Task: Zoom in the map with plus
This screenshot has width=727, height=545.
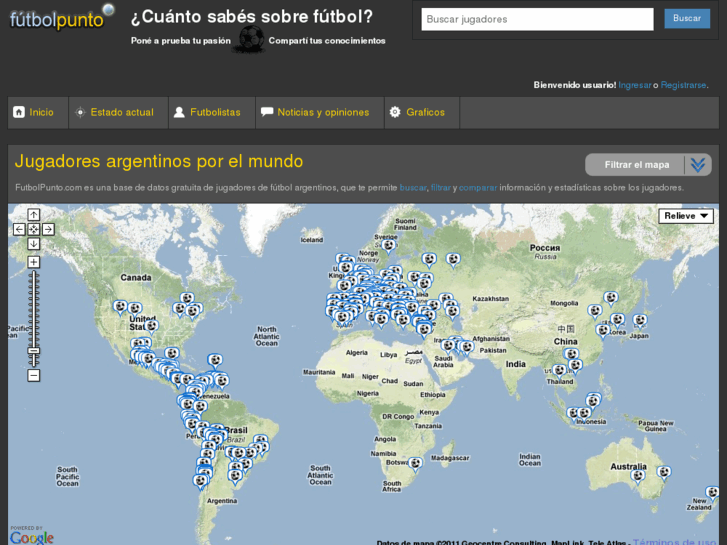Action: click(33, 262)
